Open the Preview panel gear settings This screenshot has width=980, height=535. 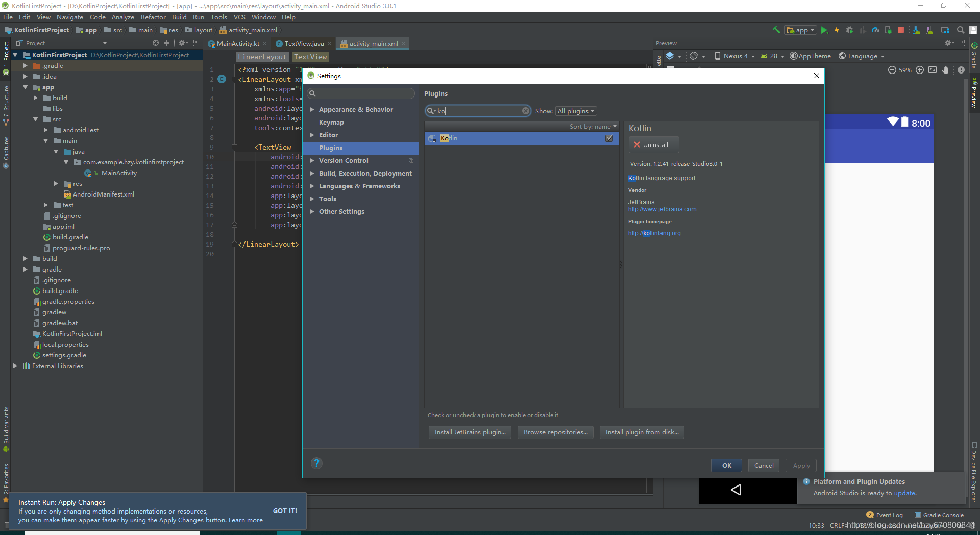coord(949,43)
